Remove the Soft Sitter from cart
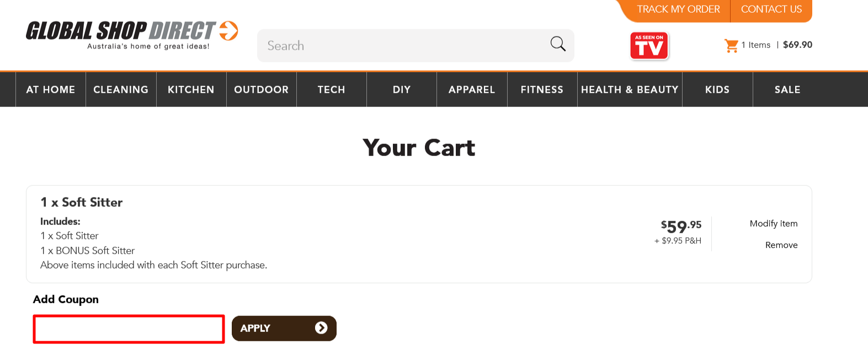 click(x=781, y=245)
